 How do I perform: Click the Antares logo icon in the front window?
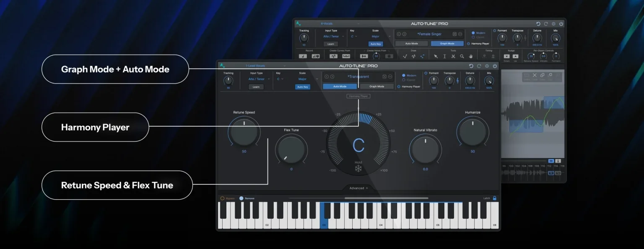coord(223,66)
